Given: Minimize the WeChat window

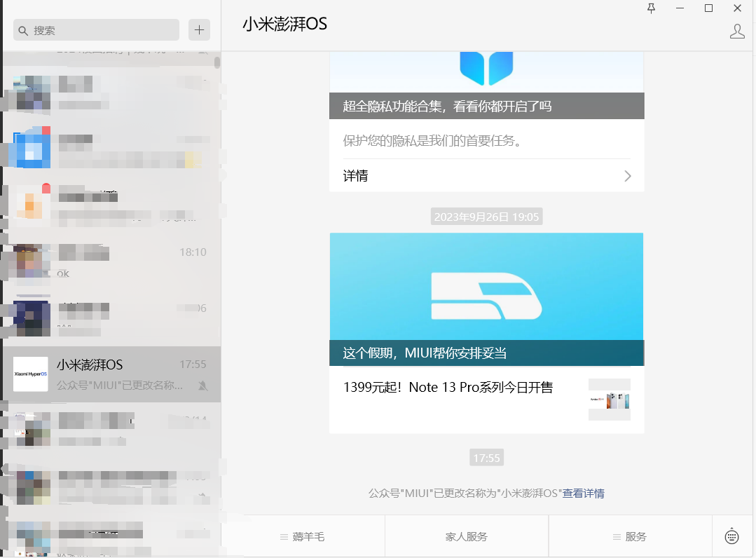Looking at the screenshot, I should point(680,8).
